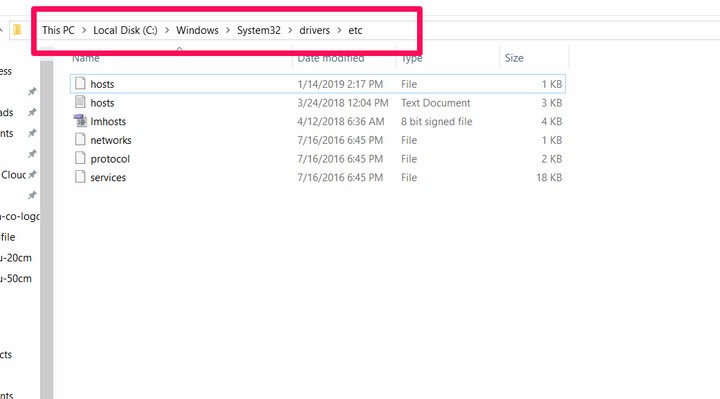Click the pin icon beside the 'Clouc' sidebar item

pyautogui.click(x=32, y=174)
